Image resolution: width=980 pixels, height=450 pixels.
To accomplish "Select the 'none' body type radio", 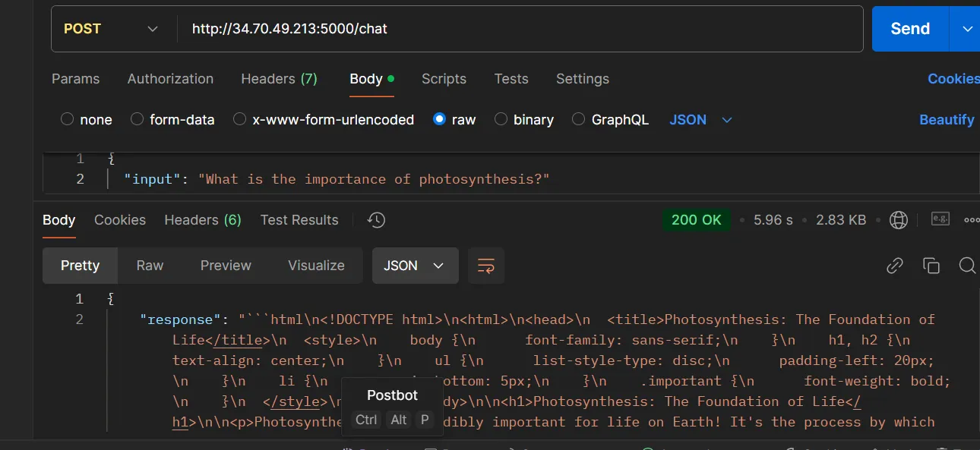I will pyautogui.click(x=68, y=119).
